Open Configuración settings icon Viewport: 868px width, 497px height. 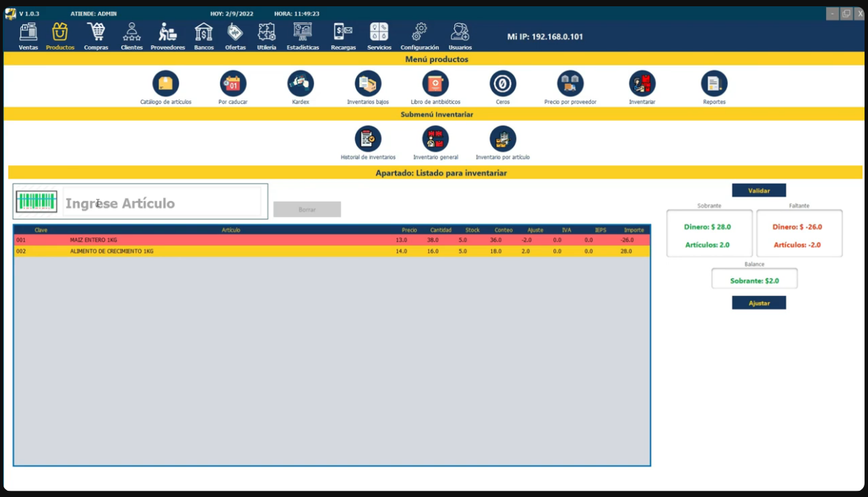point(419,33)
